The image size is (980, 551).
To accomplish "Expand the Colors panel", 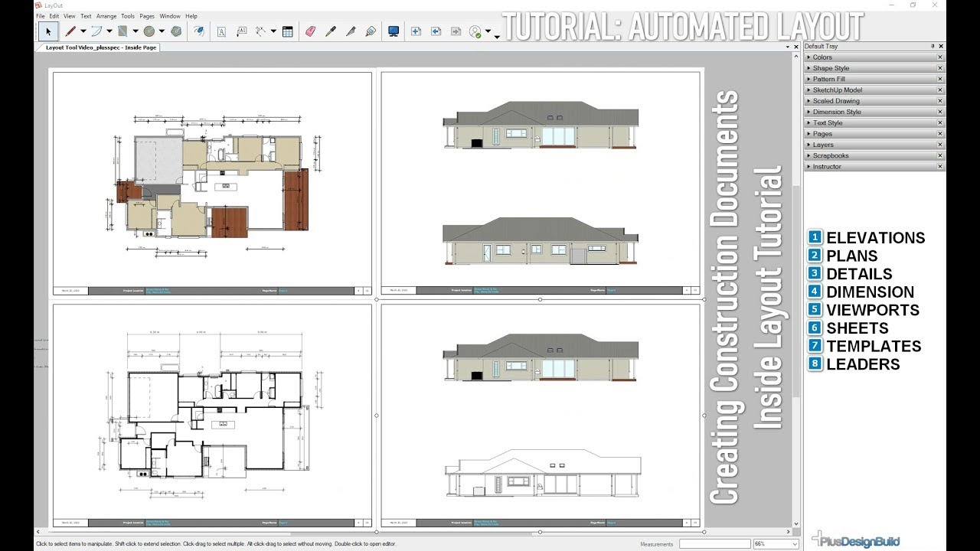I will [875, 57].
